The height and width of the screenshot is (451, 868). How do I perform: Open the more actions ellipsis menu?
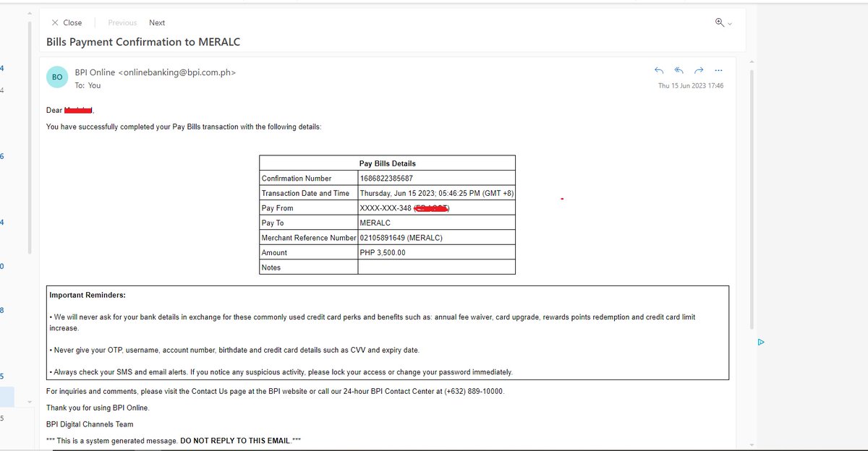[718, 70]
